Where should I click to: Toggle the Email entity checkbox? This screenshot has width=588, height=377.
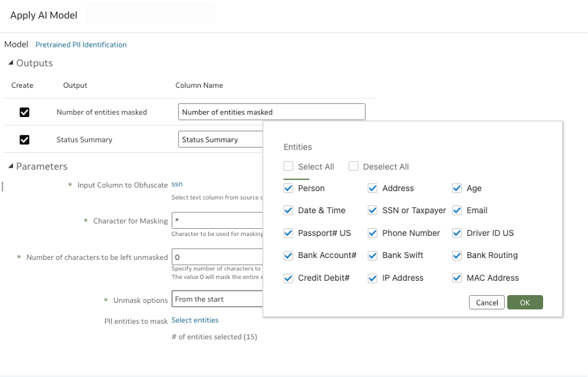pos(457,211)
